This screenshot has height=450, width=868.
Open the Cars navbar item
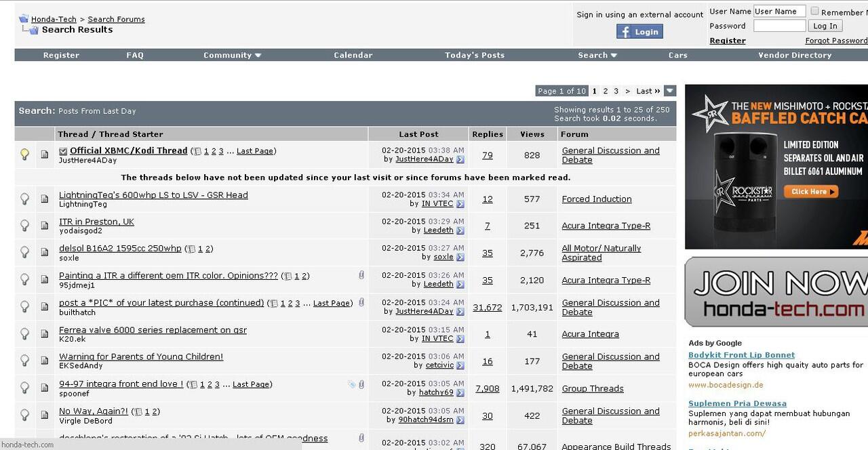click(678, 55)
